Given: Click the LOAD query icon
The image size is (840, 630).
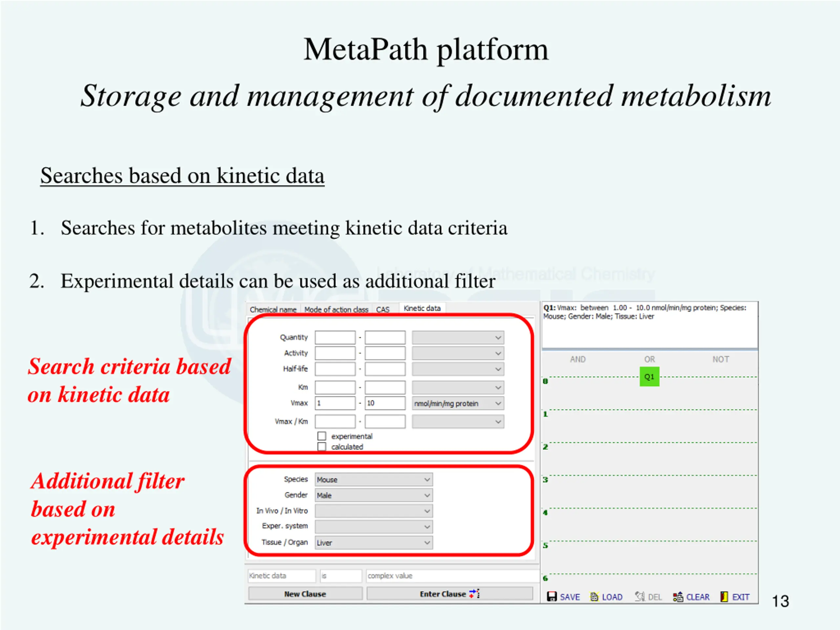Looking at the screenshot, I should coord(594,597).
